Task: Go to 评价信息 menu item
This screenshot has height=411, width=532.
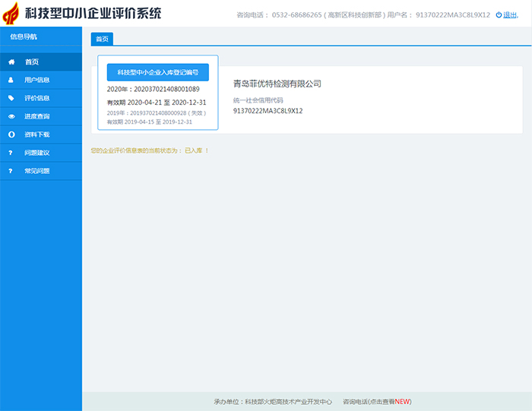Action: coord(41,98)
